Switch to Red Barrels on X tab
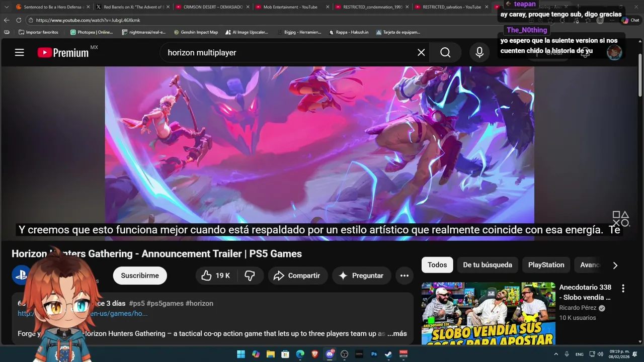The width and height of the screenshot is (644, 362). (x=132, y=7)
